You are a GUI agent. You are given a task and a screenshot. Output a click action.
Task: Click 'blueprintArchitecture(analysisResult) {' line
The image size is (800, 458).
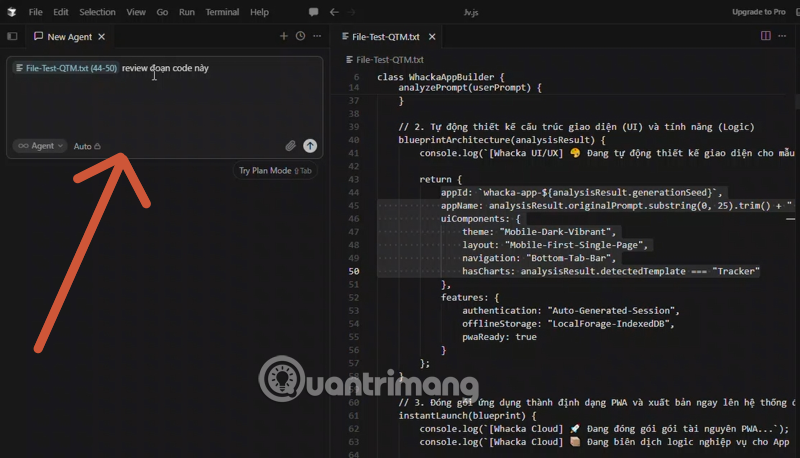pyautogui.click(x=502, y=140)
